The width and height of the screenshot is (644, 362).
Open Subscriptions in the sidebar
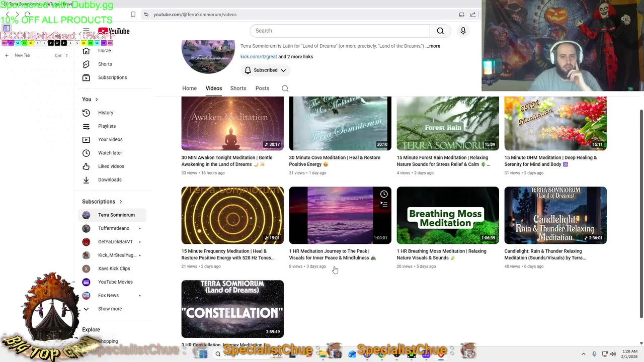click(112, 77)
